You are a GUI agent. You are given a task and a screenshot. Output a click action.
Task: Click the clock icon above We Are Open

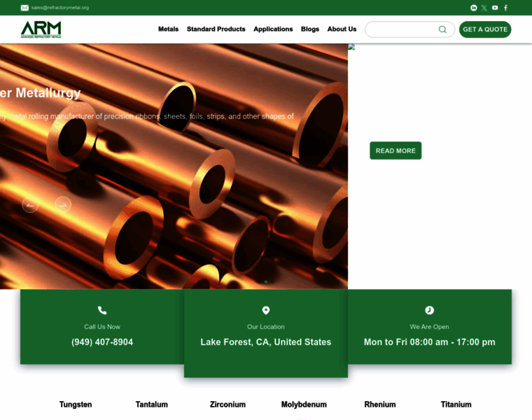430,310
